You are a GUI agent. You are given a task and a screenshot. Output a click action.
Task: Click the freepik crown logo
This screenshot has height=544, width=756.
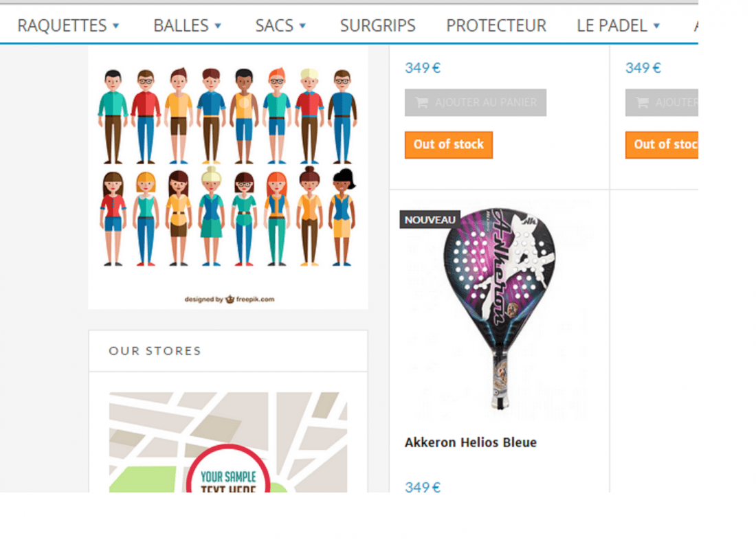[x=230, y=299]
